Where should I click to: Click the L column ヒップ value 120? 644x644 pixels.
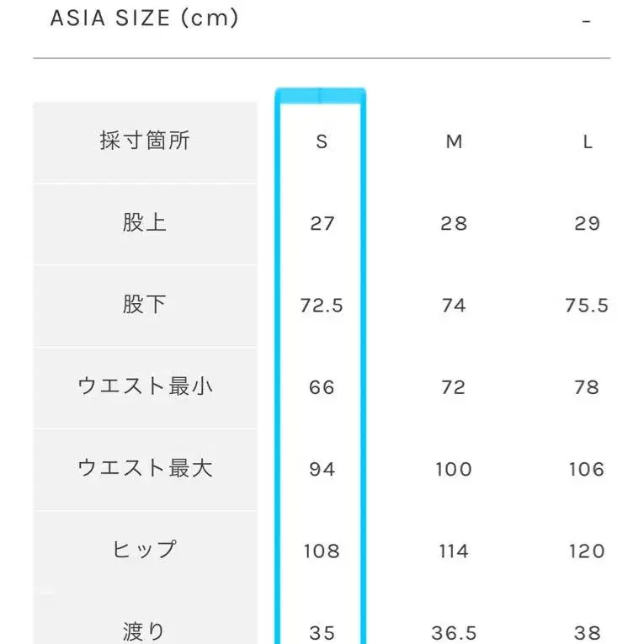(587, 551)
